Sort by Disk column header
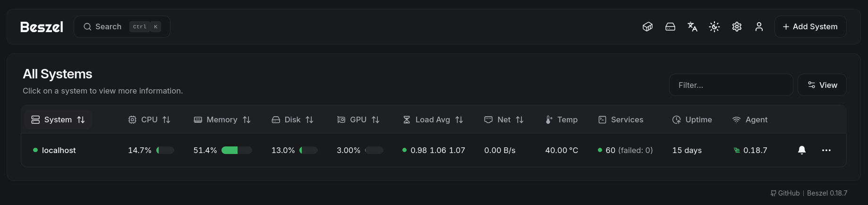Viewport: 868px width, 205px height. pyautogui.click(x=292, y=120)
